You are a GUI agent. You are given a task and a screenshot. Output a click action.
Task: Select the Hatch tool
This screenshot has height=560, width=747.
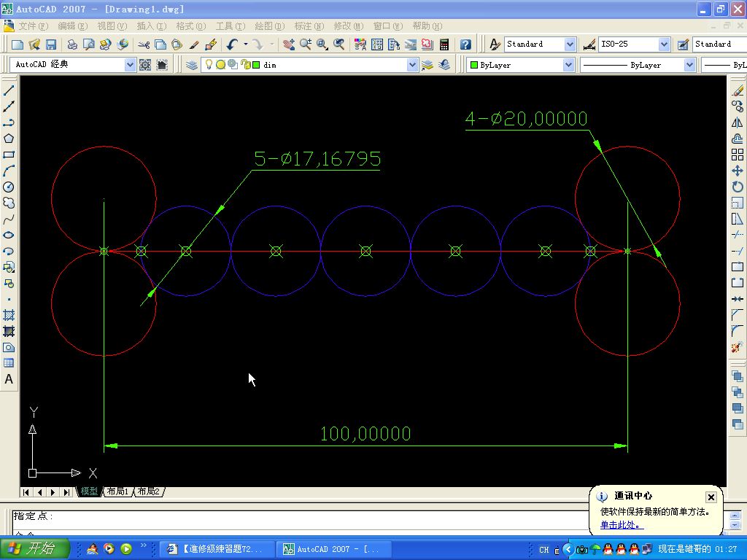point(9,315)
